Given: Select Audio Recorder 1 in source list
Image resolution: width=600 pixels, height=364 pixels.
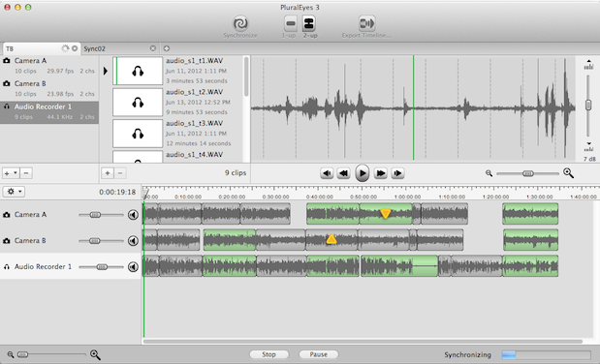Looking at the screenshot, I should click(49, 112).
